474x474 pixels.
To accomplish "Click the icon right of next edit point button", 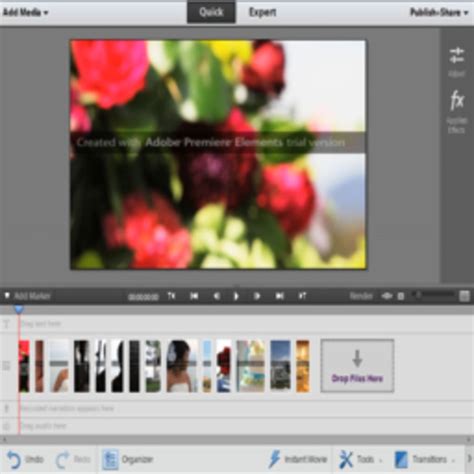I will pyautogui.click(x=302, y=296).
